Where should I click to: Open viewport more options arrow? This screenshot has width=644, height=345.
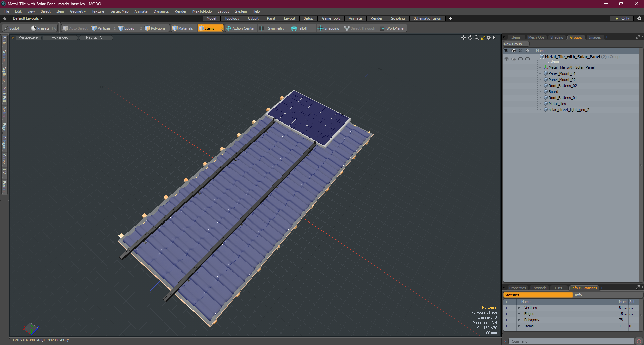494,38
